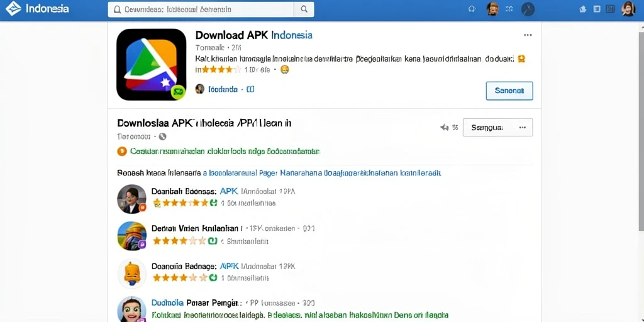Click the green badge after Doaneila Bednage stars
The image size is (644, 322).
tap(213, 277)
